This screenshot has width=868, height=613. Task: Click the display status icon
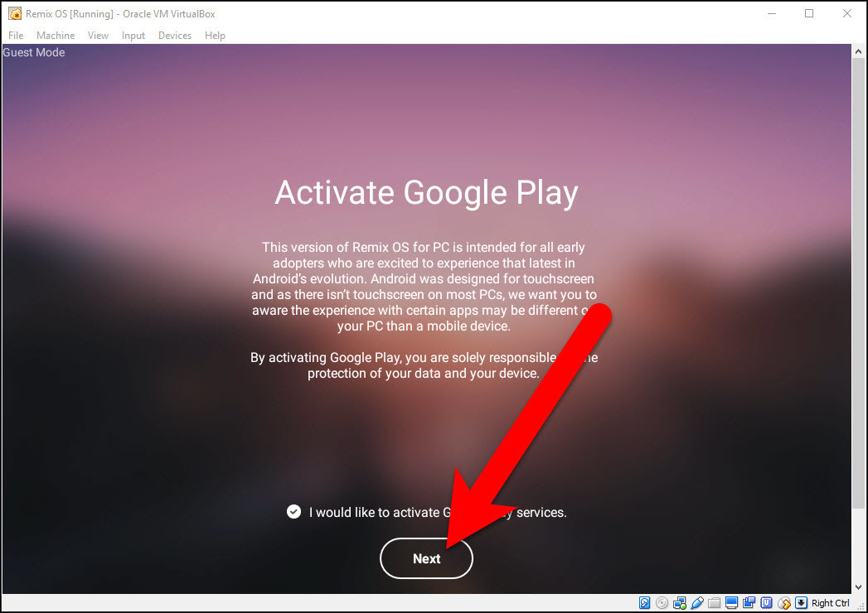(732, 603)
